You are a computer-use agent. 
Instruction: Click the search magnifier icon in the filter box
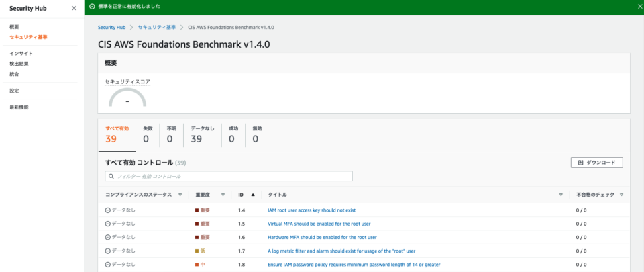pyautogui.click(x=111, y=176)
